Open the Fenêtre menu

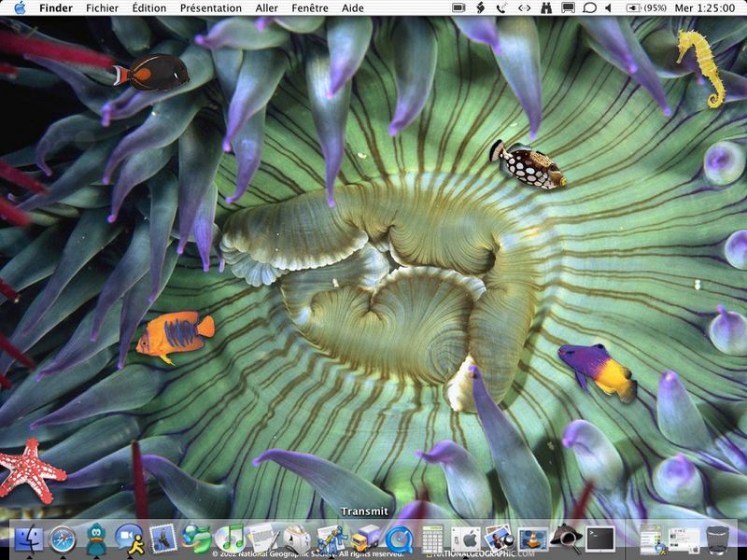[x=310, y=8]
